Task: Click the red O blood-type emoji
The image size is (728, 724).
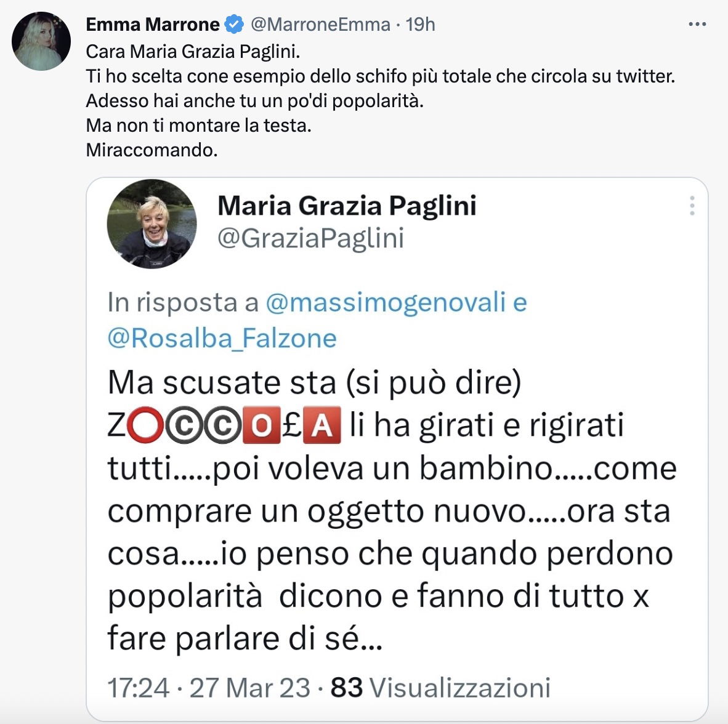Action: pyautogui.click(x=261, y=425)
